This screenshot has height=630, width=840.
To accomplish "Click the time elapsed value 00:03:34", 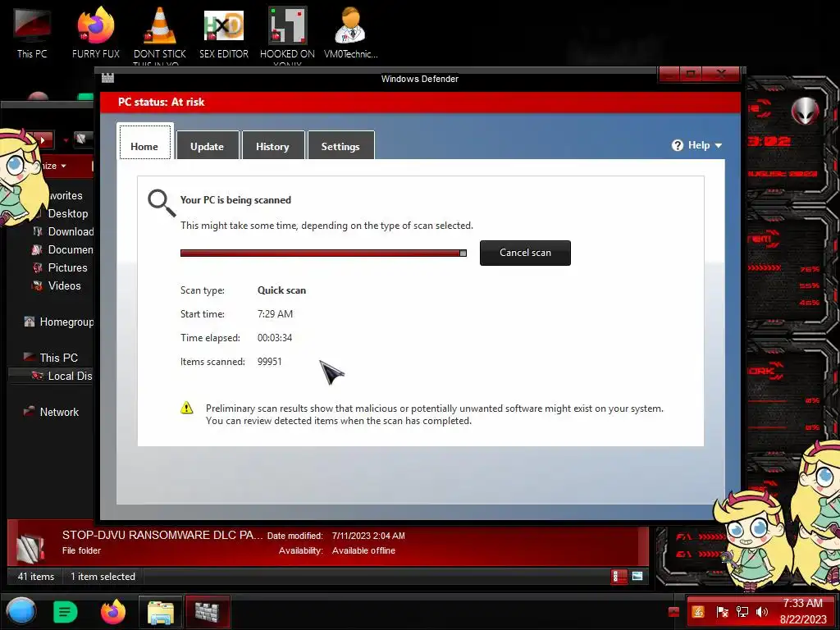I will tap(275, 338).
